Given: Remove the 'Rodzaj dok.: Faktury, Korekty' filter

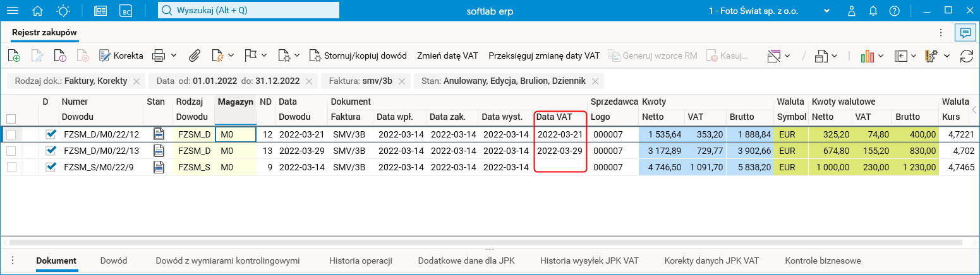Looking at the screenshot, I should pos(136,81).
